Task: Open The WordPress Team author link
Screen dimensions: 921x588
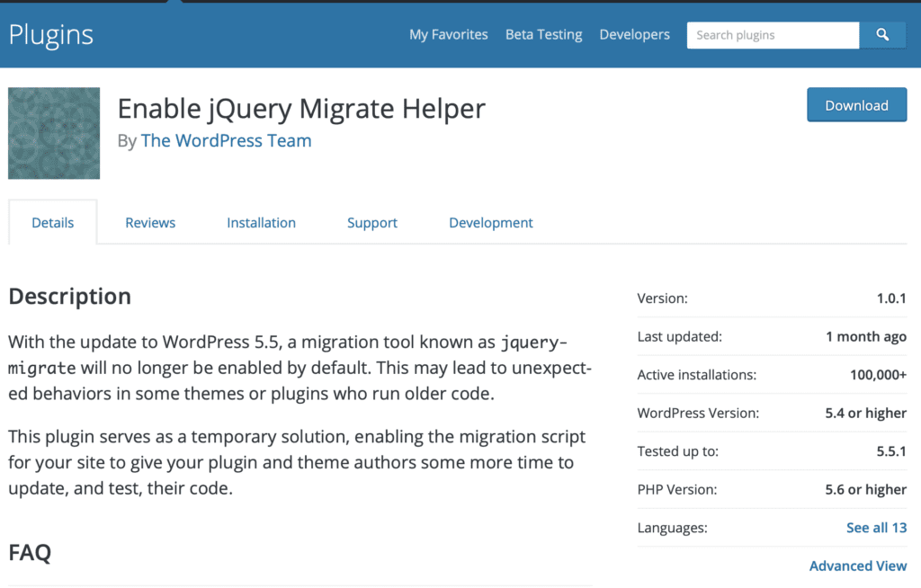Action: (226, 141)
